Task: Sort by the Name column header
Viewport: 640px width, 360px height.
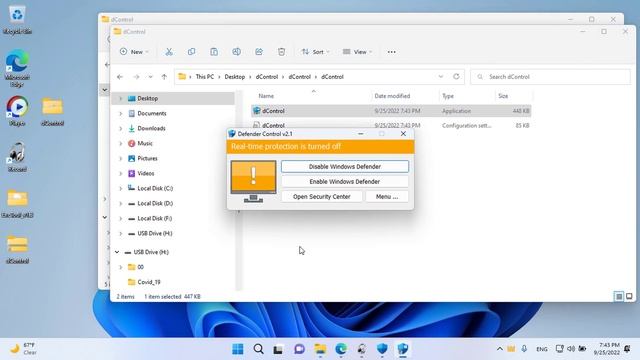Action: [266, 96]
